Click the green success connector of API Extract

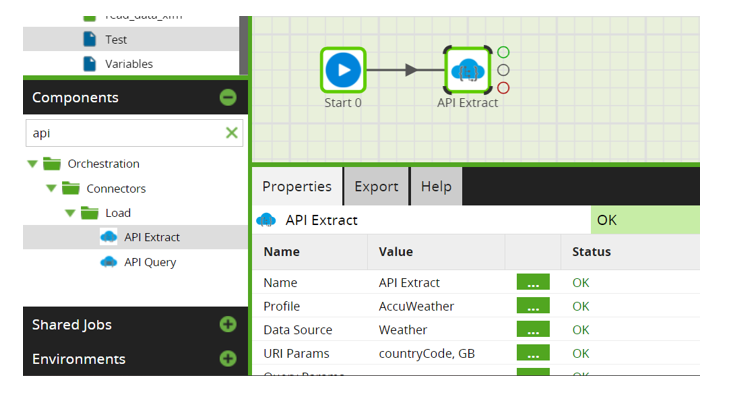click(x=503, y=52)
